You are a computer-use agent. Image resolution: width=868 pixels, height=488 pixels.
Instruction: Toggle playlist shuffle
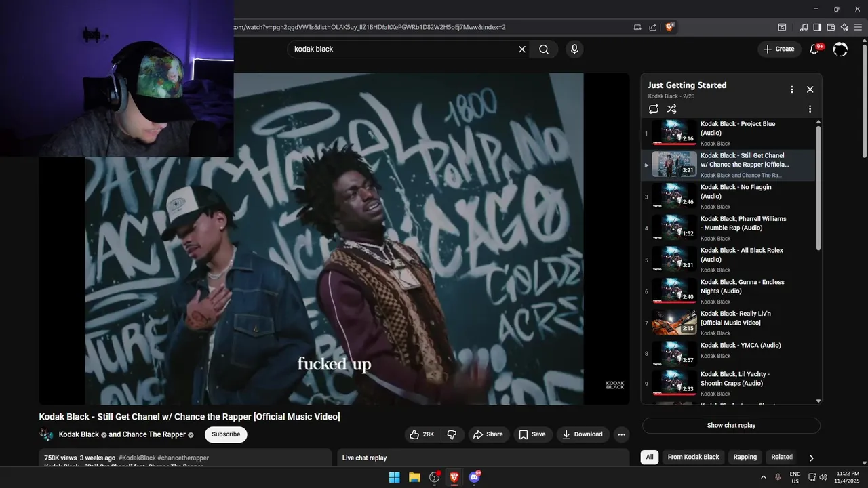[x=671, y=109]
